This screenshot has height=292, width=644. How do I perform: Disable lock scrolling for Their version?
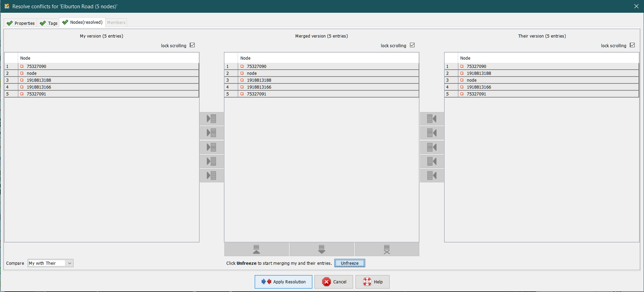coord(632,45)
